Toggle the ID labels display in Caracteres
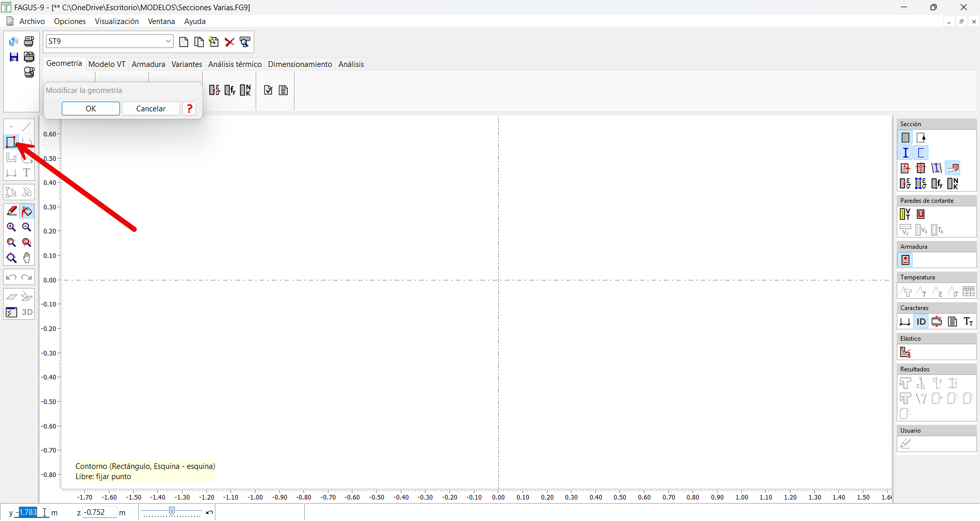Image resolution: width=980 pixels, height=521 pixels. pos(921,322)
